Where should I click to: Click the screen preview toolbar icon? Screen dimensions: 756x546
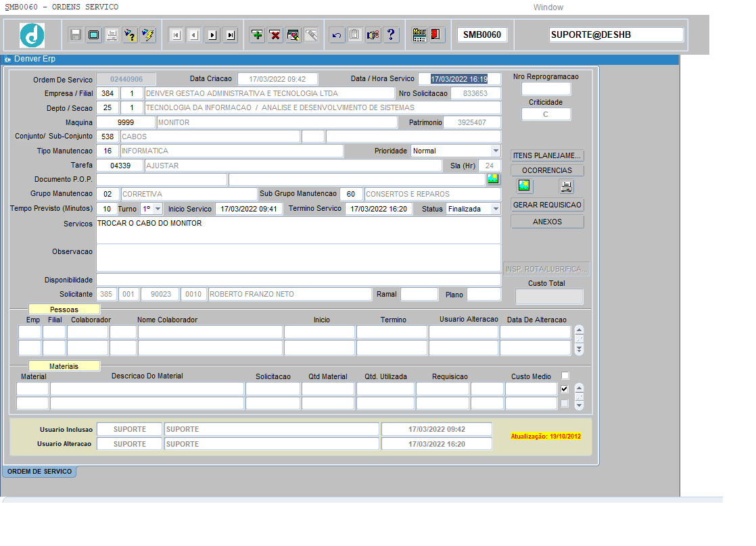(x=94, y=35)
